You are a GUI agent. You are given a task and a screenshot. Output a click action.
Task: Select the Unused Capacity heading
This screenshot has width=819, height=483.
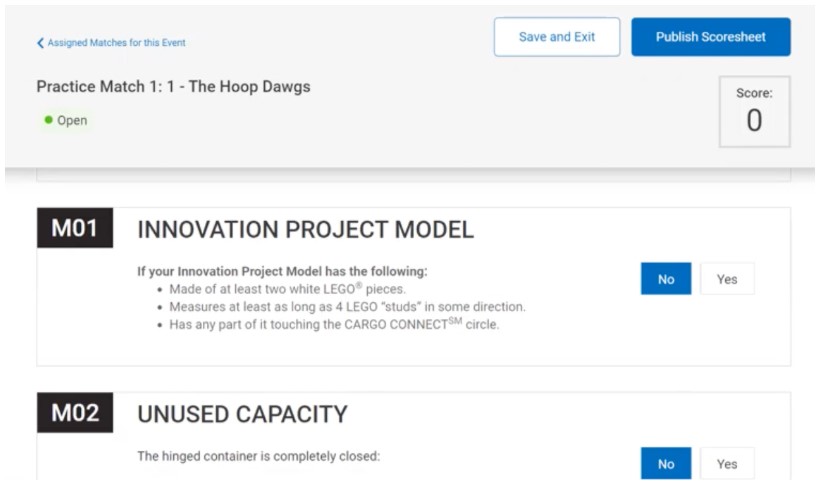pyautogui.click(x=242, y=415)
